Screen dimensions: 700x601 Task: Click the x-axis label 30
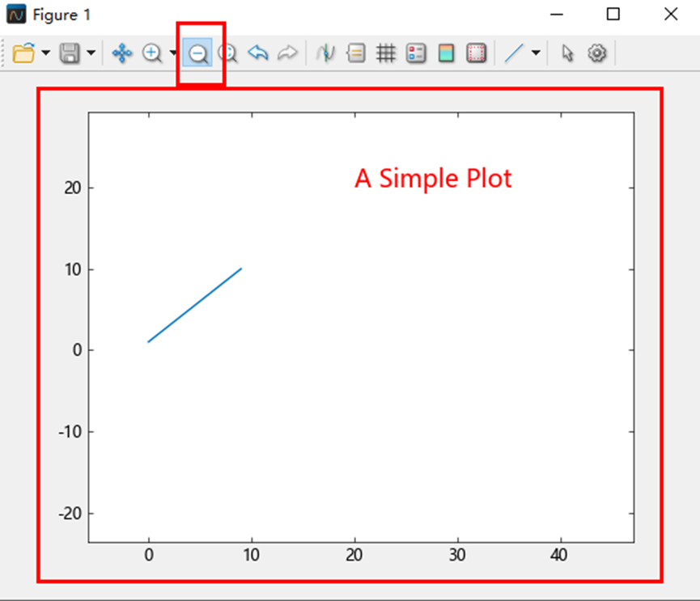457,555
